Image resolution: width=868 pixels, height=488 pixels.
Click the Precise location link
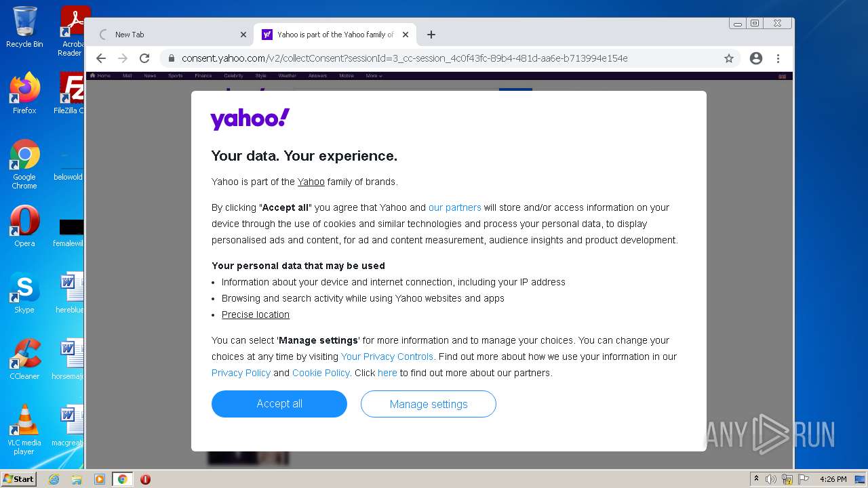(x=256, y=314)
